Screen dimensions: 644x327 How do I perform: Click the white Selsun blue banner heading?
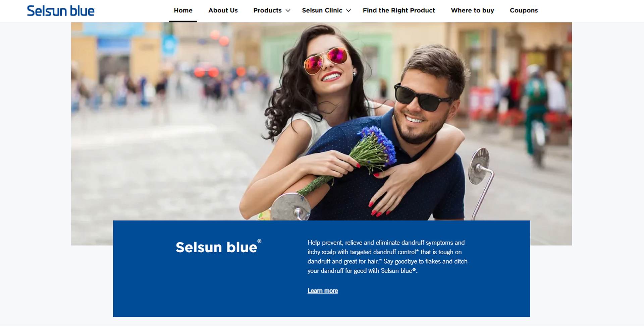coord(216,247)
